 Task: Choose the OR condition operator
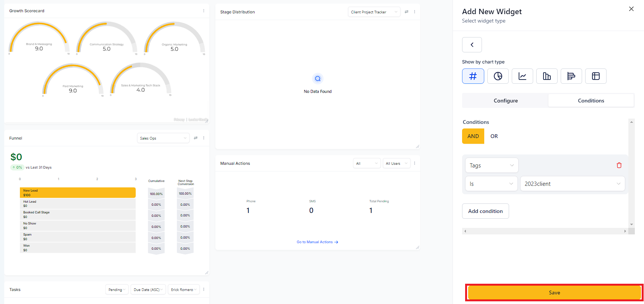click(x=494, y=136)
